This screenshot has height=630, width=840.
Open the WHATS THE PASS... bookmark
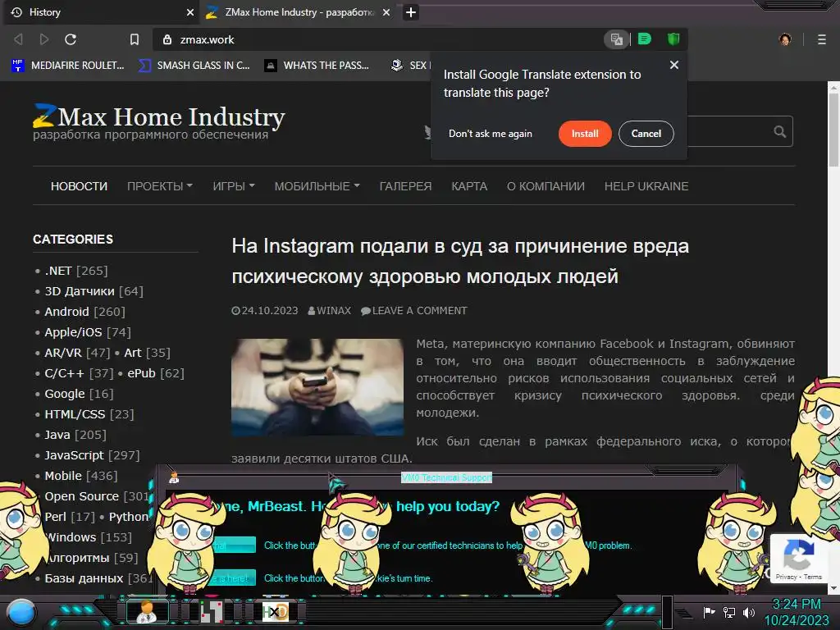click(317, 66)
